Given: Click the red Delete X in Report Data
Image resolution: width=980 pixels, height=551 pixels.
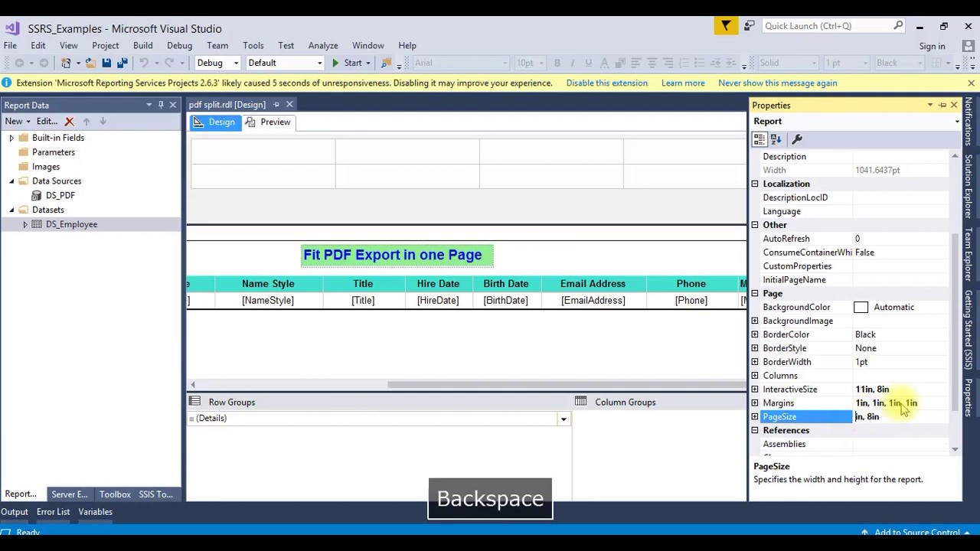Looking at the screenshot, I should click(69, 121).
